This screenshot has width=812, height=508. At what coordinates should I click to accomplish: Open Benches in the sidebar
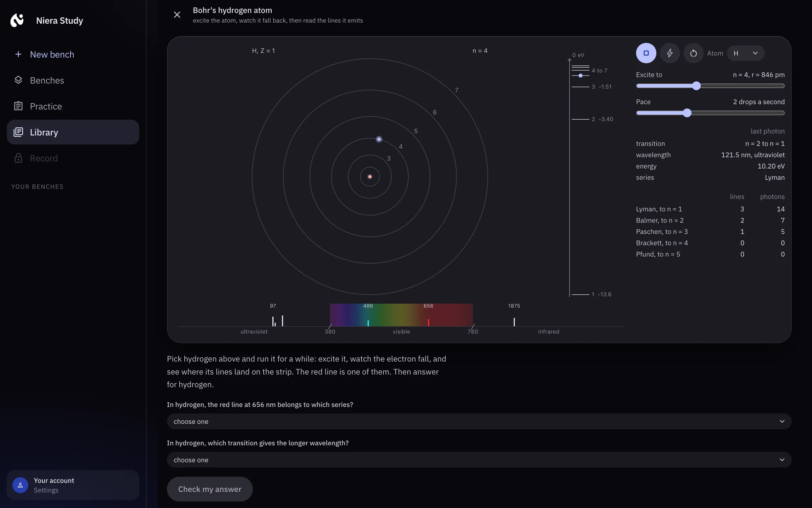point(73,80)
